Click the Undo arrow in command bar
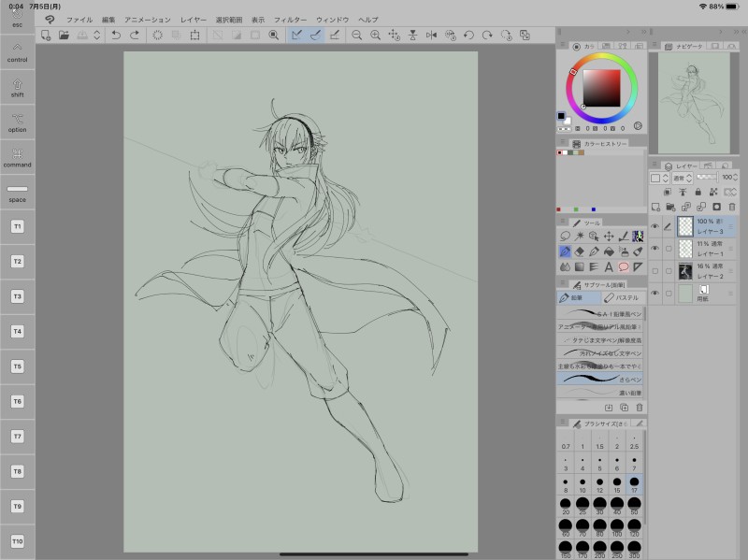 116,35
